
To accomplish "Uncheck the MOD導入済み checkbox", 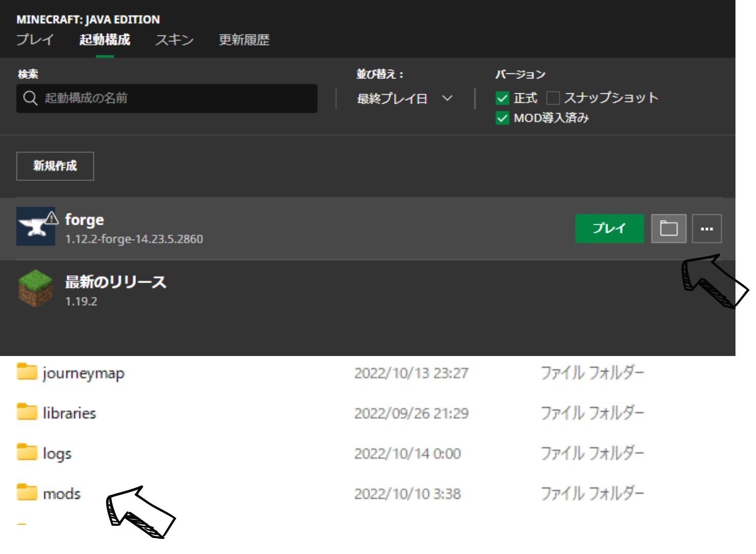I will 502,118.
